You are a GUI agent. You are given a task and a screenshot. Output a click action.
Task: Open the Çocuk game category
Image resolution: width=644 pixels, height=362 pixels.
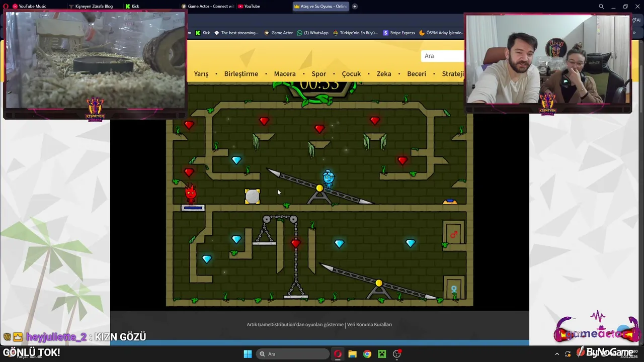click(x=351, y=74)
